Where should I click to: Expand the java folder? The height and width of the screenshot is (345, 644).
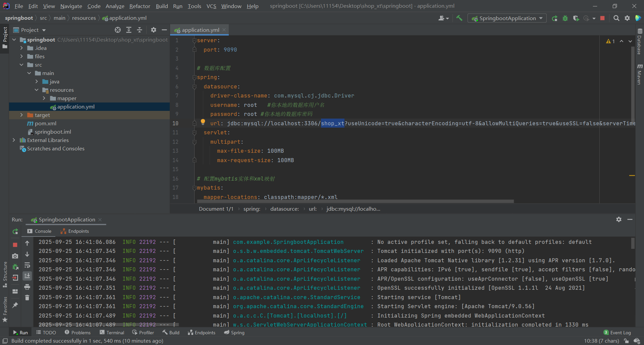coord(37,82)
